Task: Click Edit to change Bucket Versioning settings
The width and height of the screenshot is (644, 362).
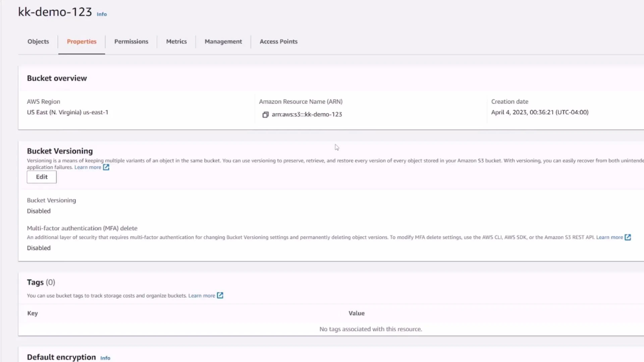Action: pyautogui.click(x=41, y=177)
